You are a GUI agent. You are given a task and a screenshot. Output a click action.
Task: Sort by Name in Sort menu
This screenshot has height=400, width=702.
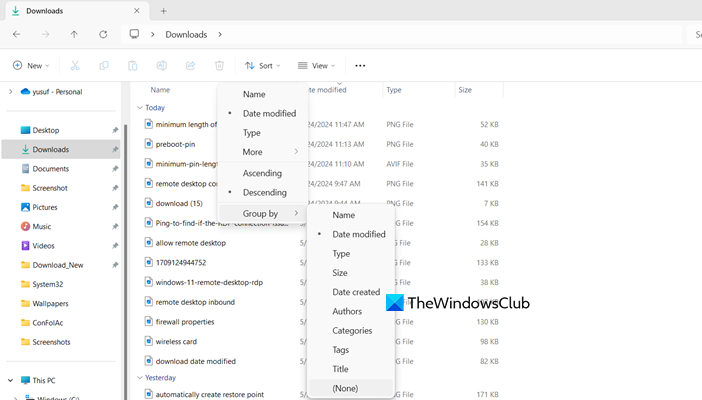pos(263,94)
